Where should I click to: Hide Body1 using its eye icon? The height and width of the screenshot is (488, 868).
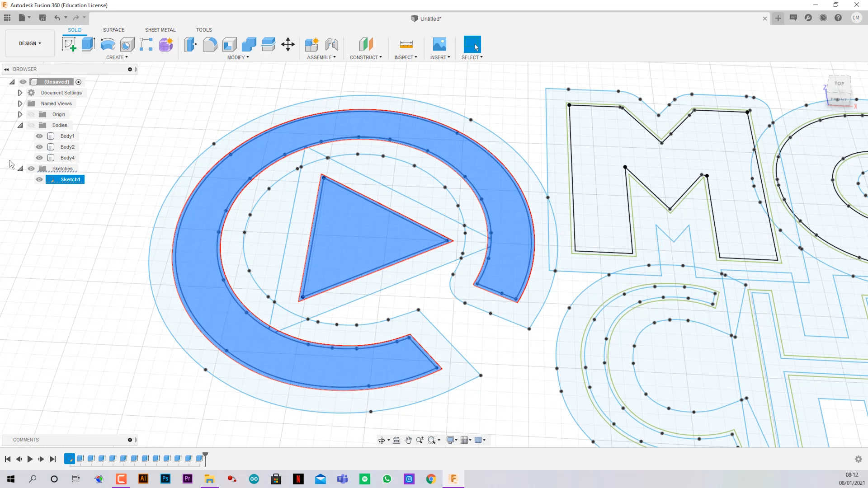pyautogui.click(x=39, y=136)
